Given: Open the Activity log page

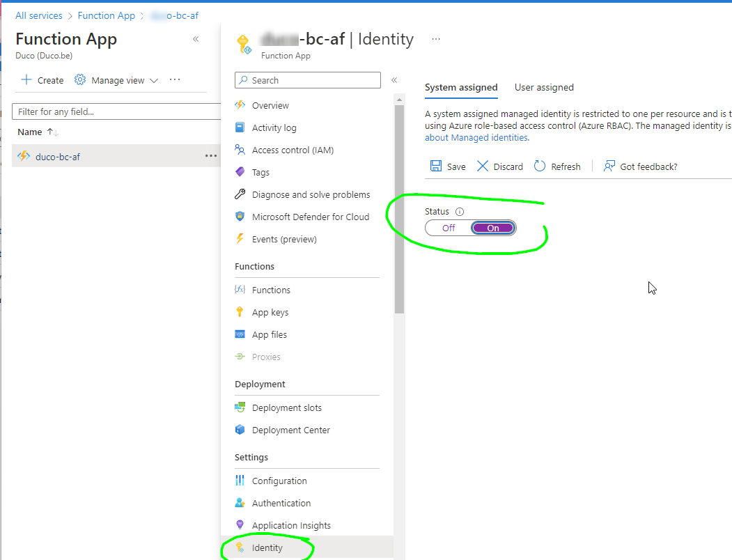Looking at the screenshot, I should (x=274, y=128).
